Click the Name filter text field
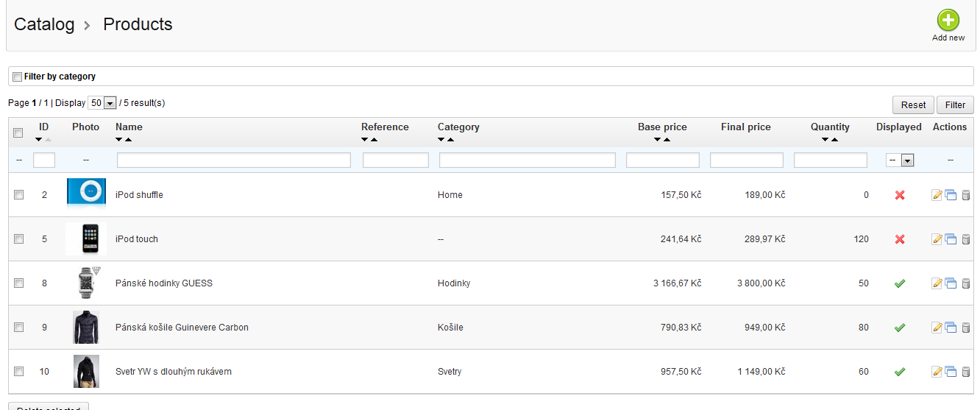The width and height of the screenshot is (980, 410). click(234, 160)
